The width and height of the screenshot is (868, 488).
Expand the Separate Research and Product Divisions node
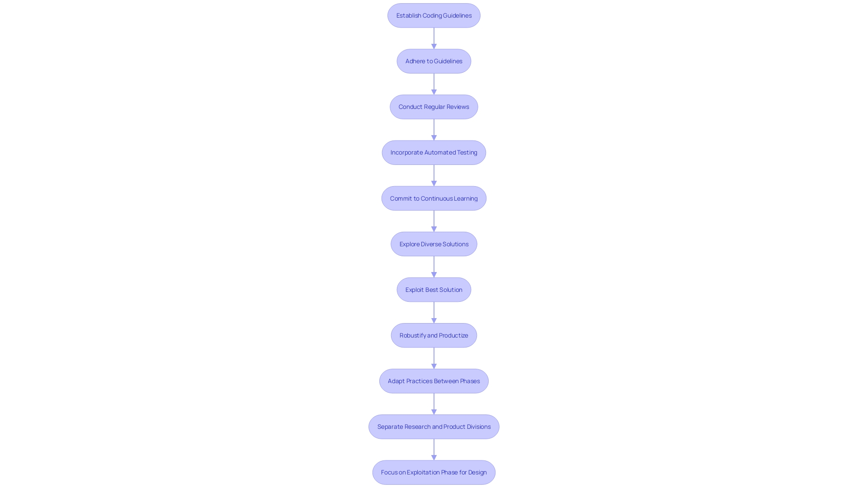click(434, 426)
